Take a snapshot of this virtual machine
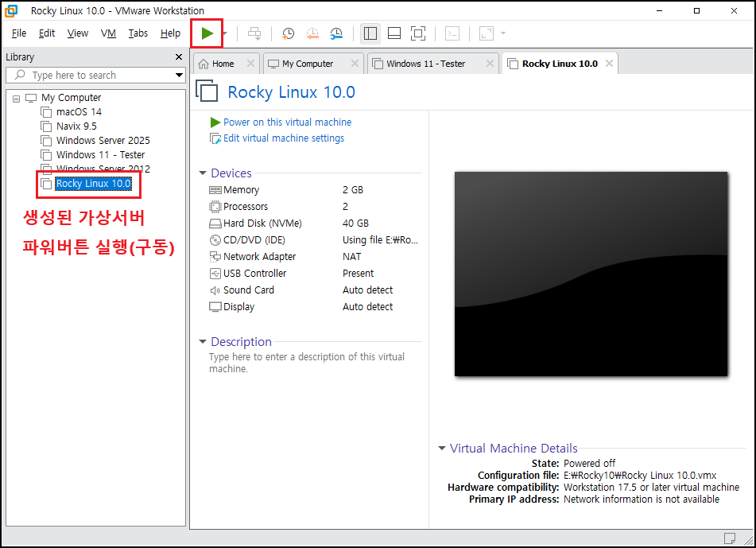Screen dimensions: 756x548 (289, 33)
